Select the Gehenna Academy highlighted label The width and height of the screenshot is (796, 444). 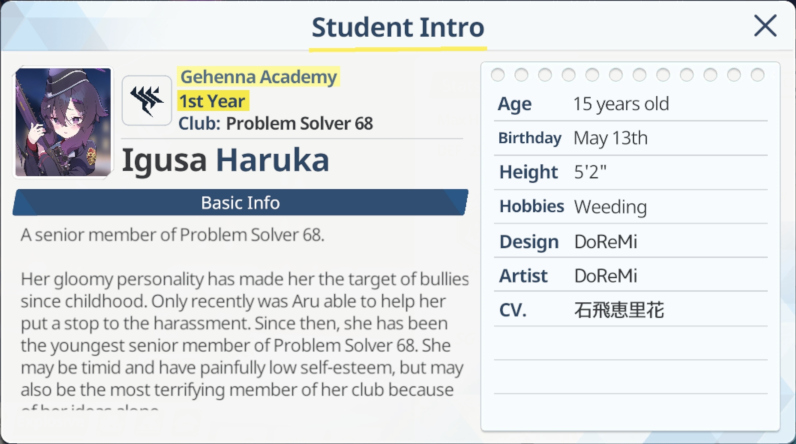click(x=258, y=77)
